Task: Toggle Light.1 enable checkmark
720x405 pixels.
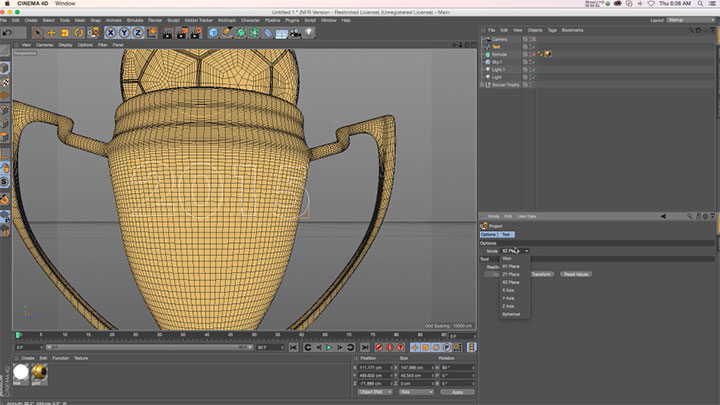Action: (x=534, y=70)
